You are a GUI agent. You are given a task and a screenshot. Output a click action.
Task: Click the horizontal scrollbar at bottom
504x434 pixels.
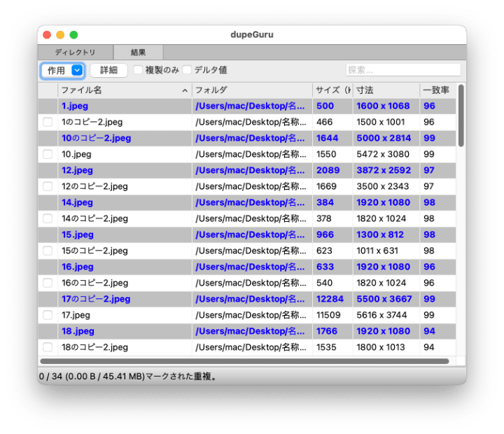tap(244, 361)
